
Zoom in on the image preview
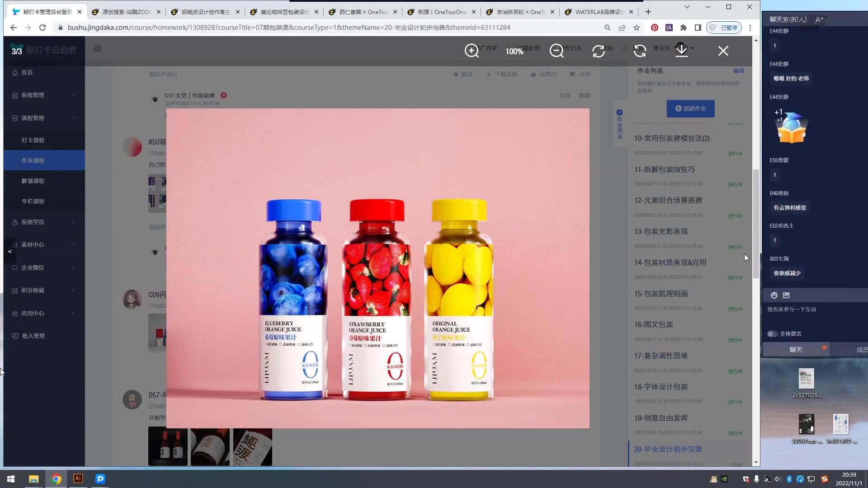pyautogui.click(x=472, y=51)
